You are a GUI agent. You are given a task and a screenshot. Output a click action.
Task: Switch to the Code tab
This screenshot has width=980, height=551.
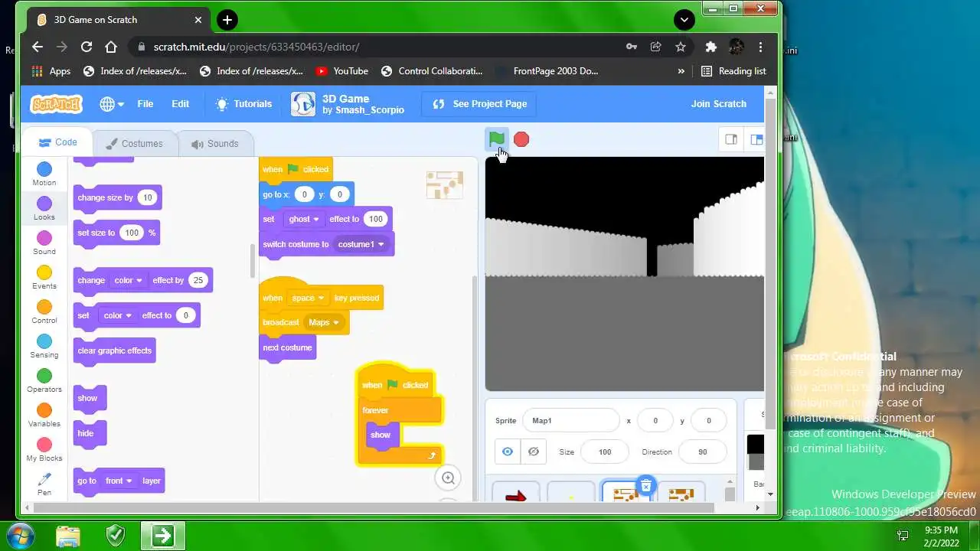tap(58, 142)
